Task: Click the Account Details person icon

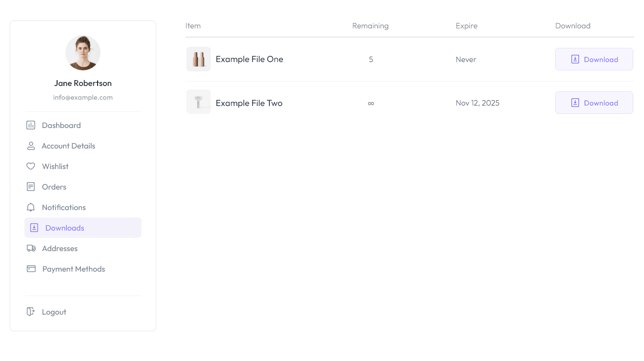Action: (x=31, y=146)
